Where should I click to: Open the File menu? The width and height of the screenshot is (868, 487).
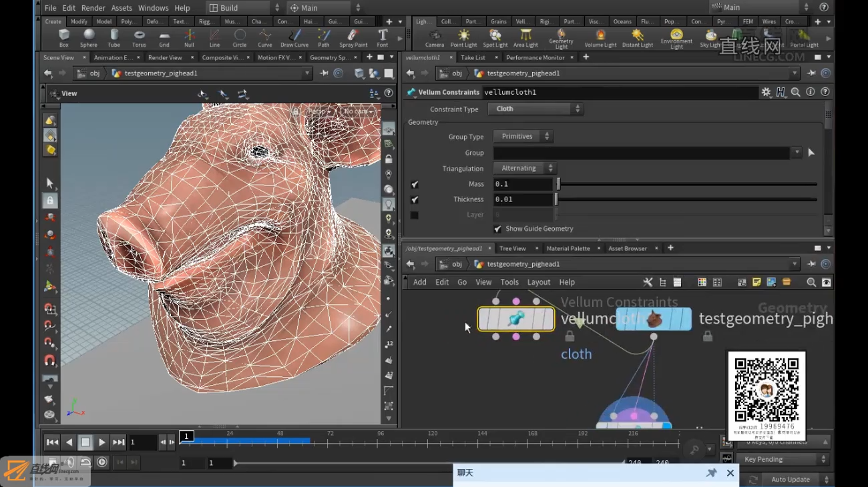[50, 8]
